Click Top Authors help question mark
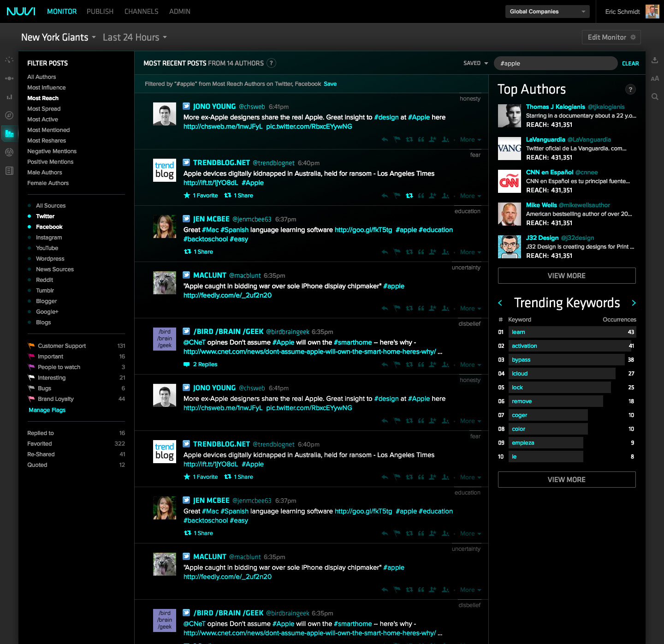Viewport: 664px width, 644px height. 630,89
